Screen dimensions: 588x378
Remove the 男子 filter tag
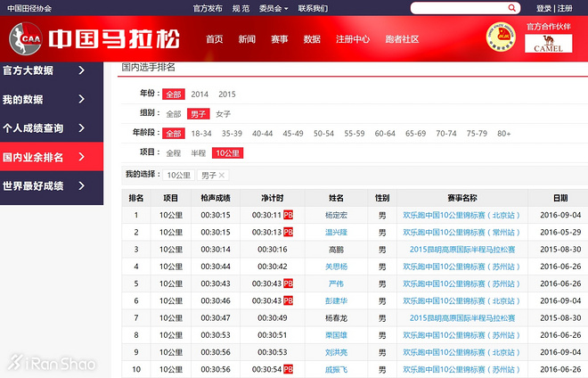coord(222,176)
